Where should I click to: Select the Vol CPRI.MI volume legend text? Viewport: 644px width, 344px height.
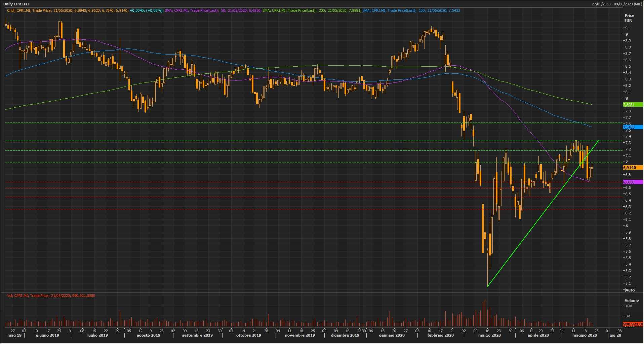click(51, 296)
